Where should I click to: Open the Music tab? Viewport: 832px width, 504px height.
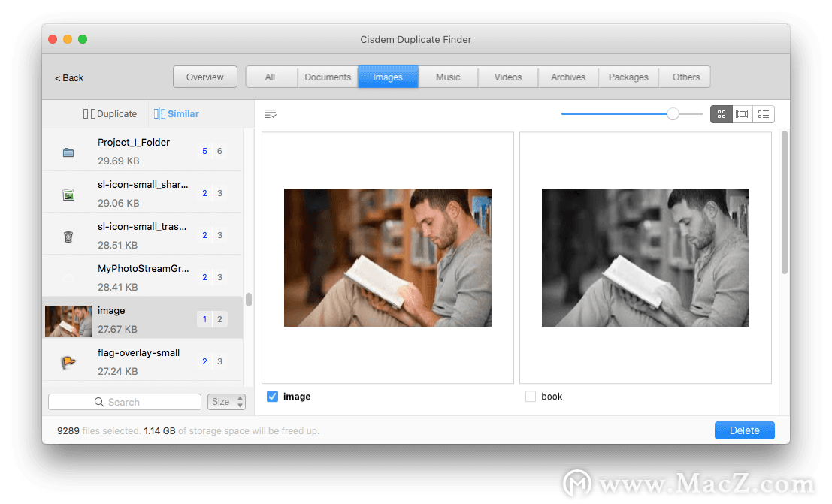(449, 77)
